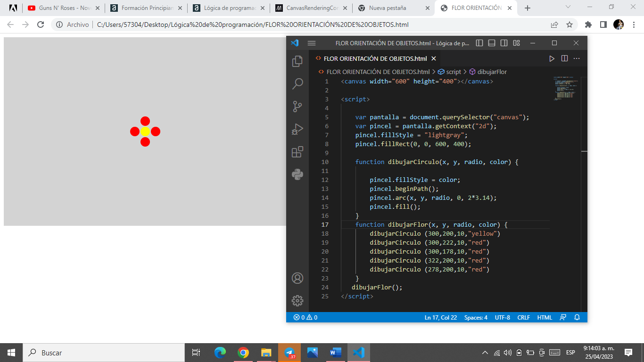Share this page from the address bar
Image resolution: width=644 pixels, height=362 pixels.
[554, 25]
